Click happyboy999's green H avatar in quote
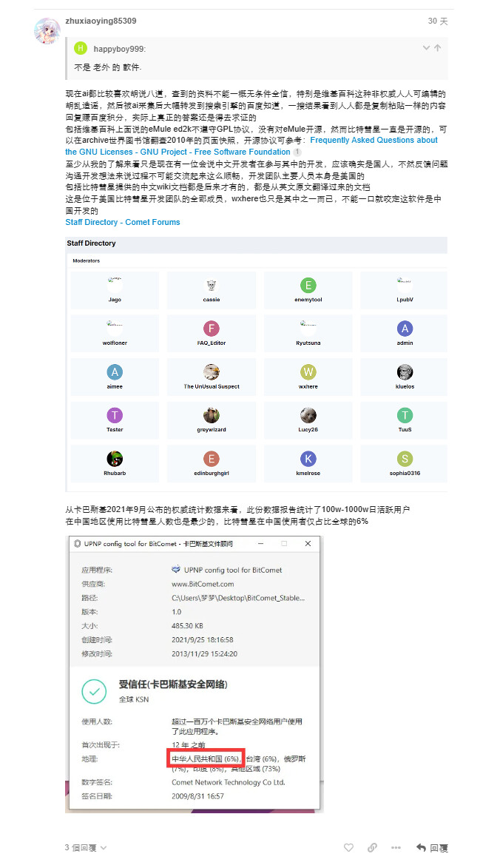This screenshot has width=480, height=868. coord(81,49)
